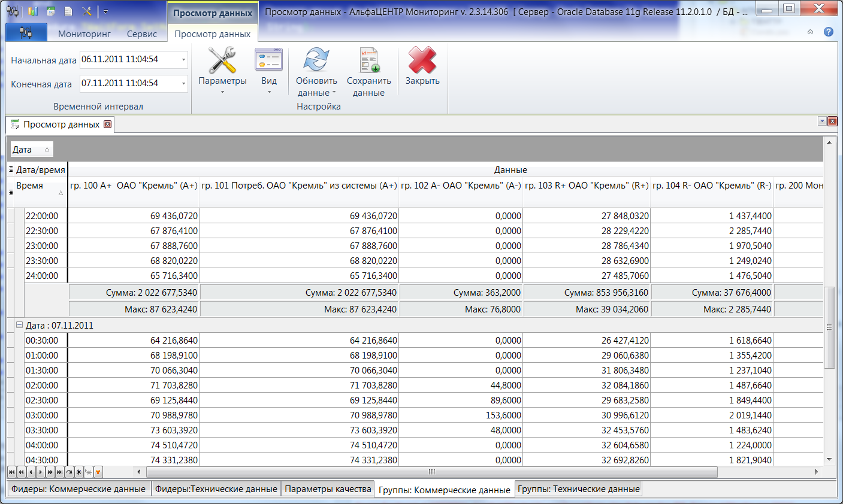Click the last record navigation button
The width and height of the screenshot is (843, 504).
pos(60,472)
